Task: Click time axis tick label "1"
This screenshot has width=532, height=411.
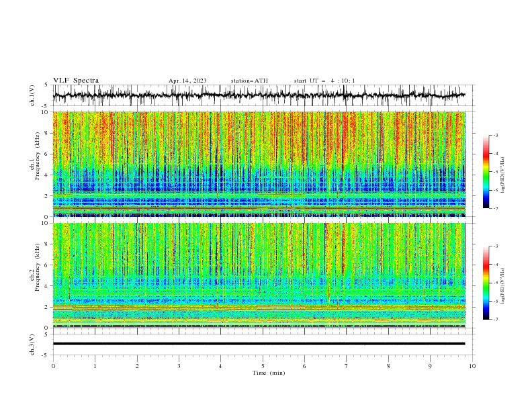Action: pos(95,366)
